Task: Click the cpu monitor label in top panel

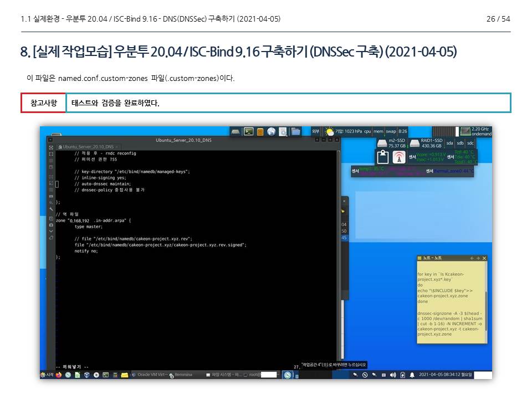Action: (367, 131)
